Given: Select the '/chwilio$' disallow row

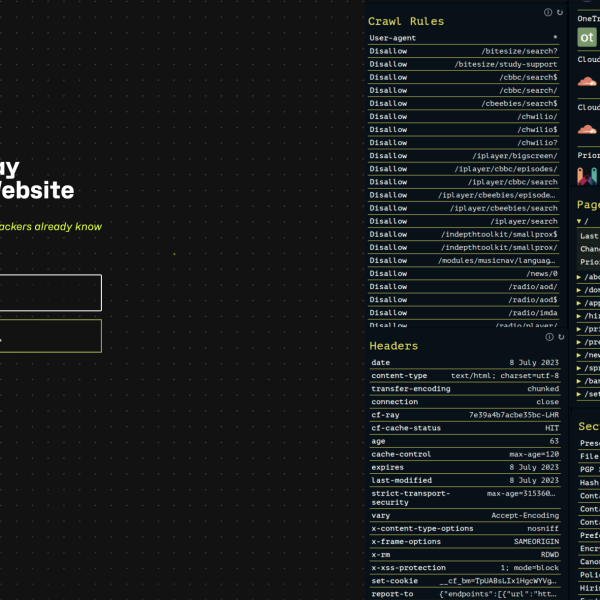Looking at the screenshot, I should [x=463, y=129].
